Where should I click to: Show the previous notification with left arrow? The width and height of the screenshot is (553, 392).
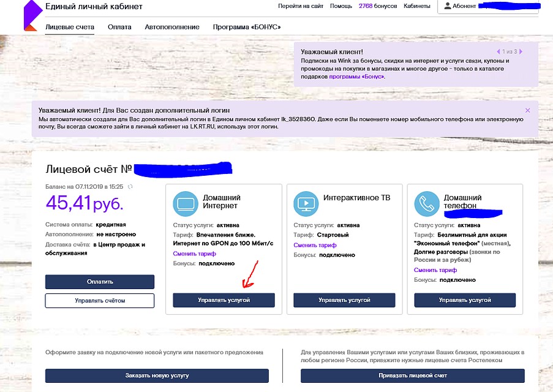(x=498, y=51)
